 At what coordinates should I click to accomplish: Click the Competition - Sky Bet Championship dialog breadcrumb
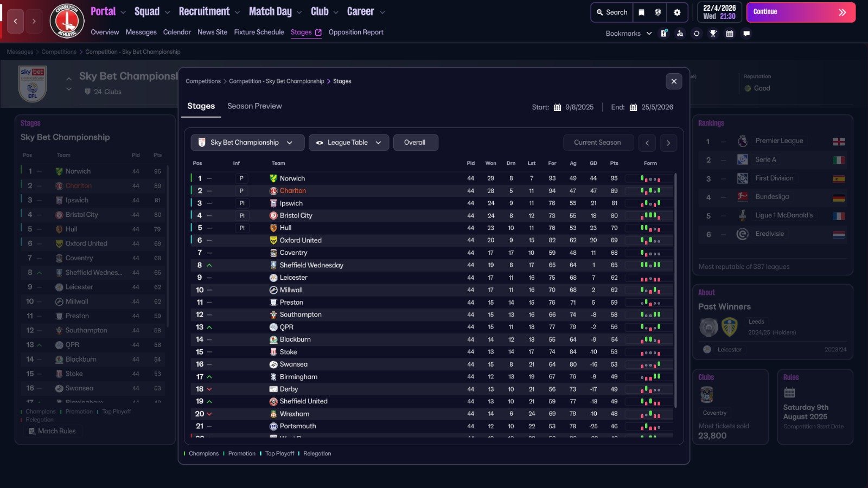(x=277, y=81)
